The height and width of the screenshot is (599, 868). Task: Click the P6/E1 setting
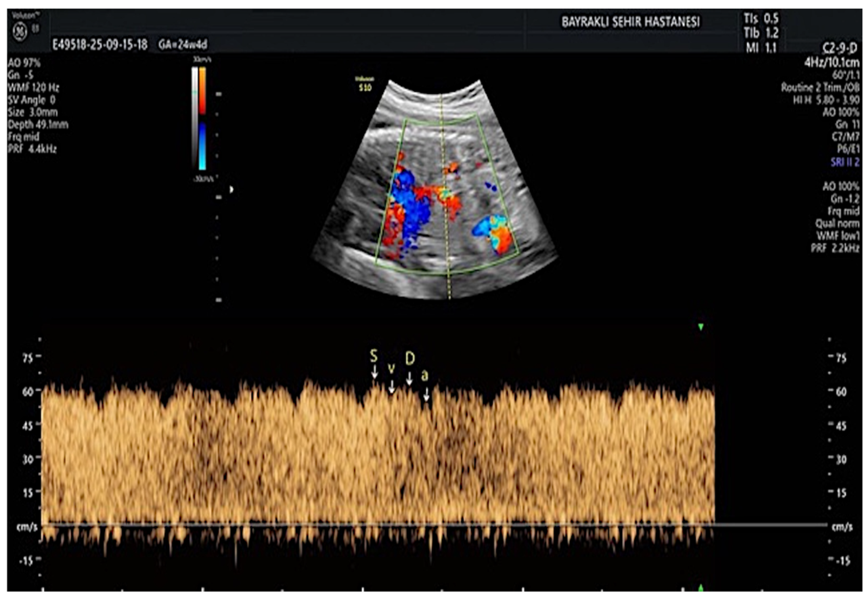coord(848,149)
